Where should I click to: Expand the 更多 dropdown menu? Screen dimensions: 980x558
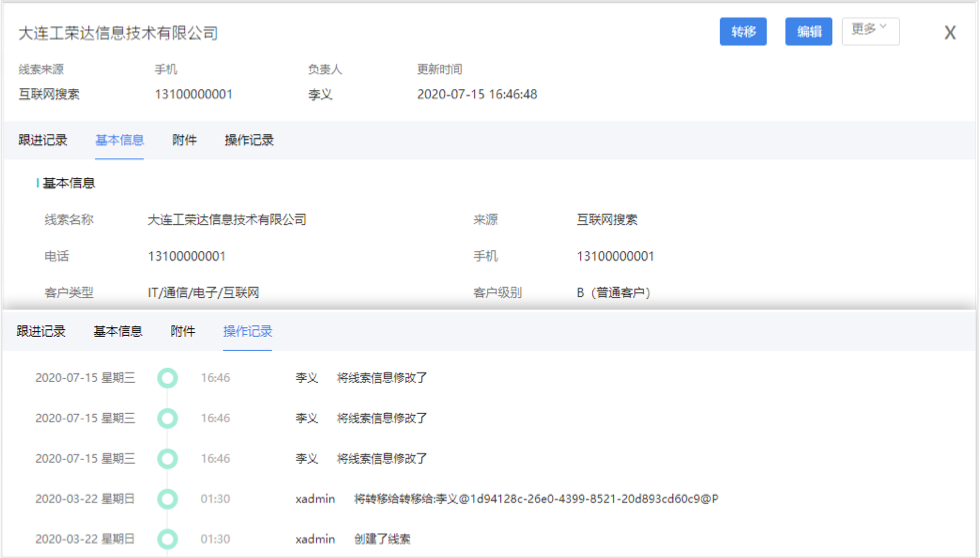click(870, 30)
